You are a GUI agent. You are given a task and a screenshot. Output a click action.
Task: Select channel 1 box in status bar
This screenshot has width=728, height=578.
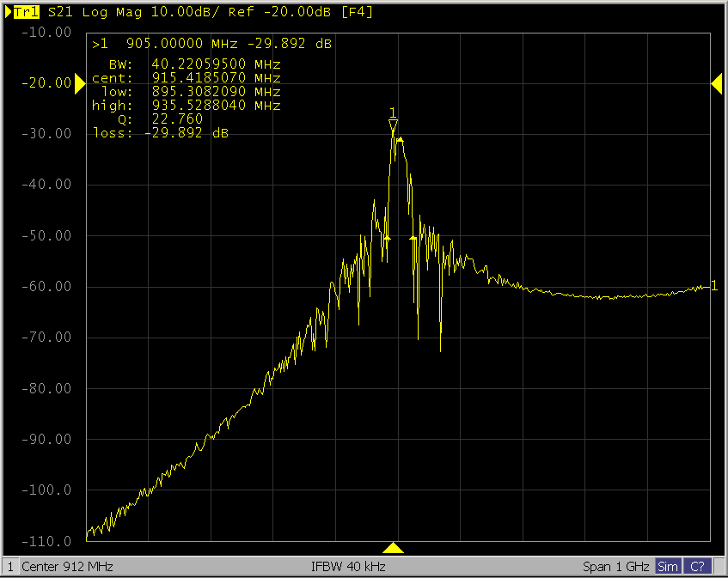[x=10, y=567]
